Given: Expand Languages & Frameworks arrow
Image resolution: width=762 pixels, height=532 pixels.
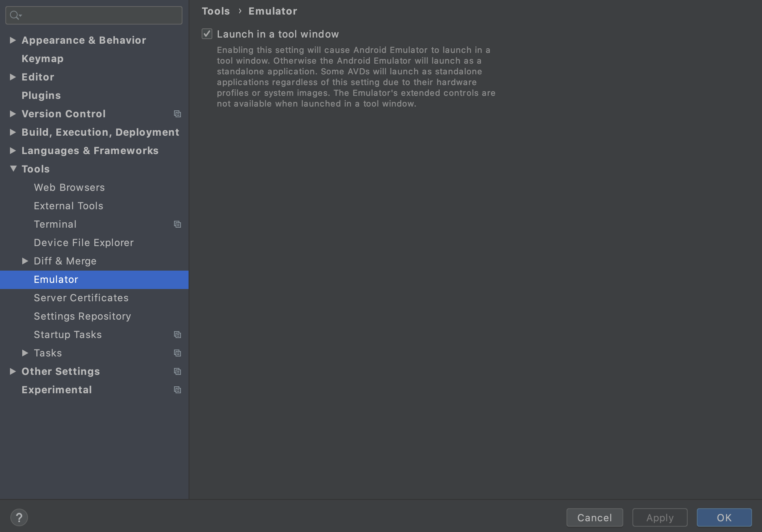Looking at the screenshot, I should (x=13, y=151).
